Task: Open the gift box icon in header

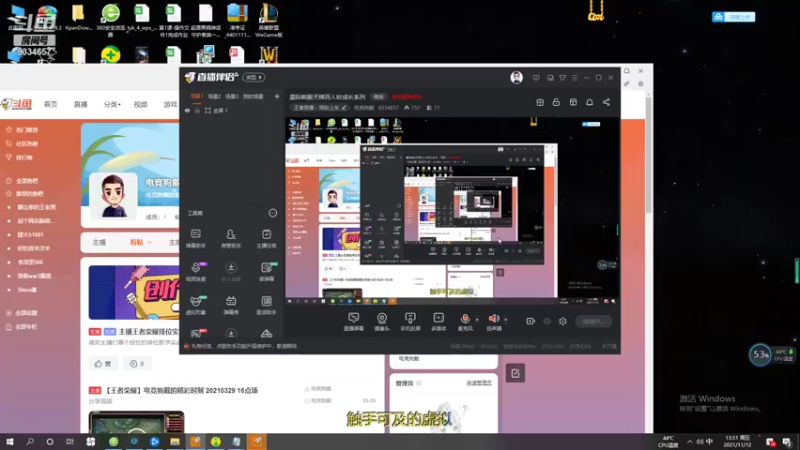Action: tap(540, 102)
